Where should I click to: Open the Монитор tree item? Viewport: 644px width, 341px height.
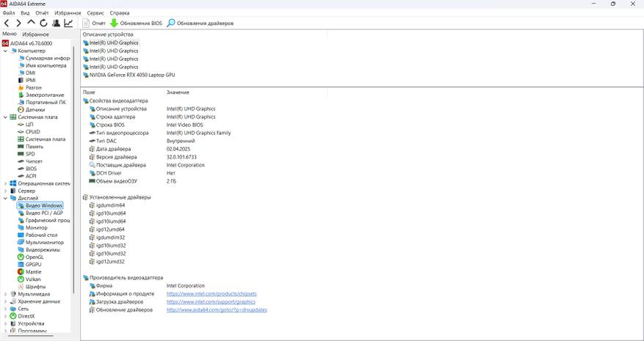point(32,228)
